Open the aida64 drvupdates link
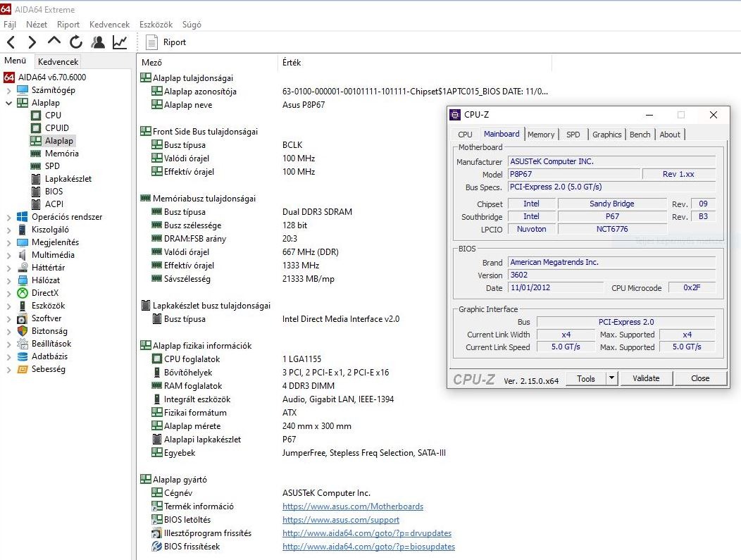 point(367,533)
